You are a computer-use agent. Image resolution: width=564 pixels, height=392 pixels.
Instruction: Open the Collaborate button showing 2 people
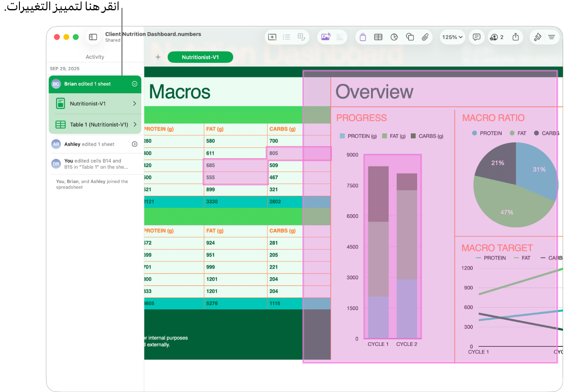click(x=497, y=37)
